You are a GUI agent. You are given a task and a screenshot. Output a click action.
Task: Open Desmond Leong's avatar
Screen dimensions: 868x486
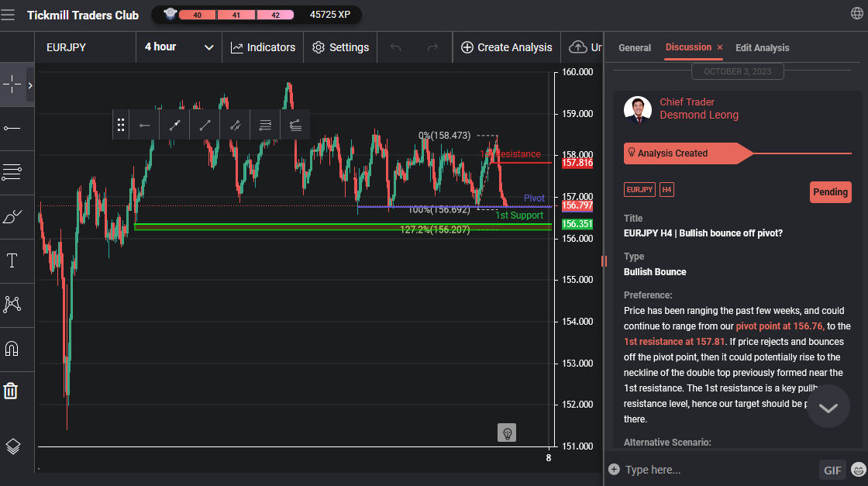tap(638, 109)
